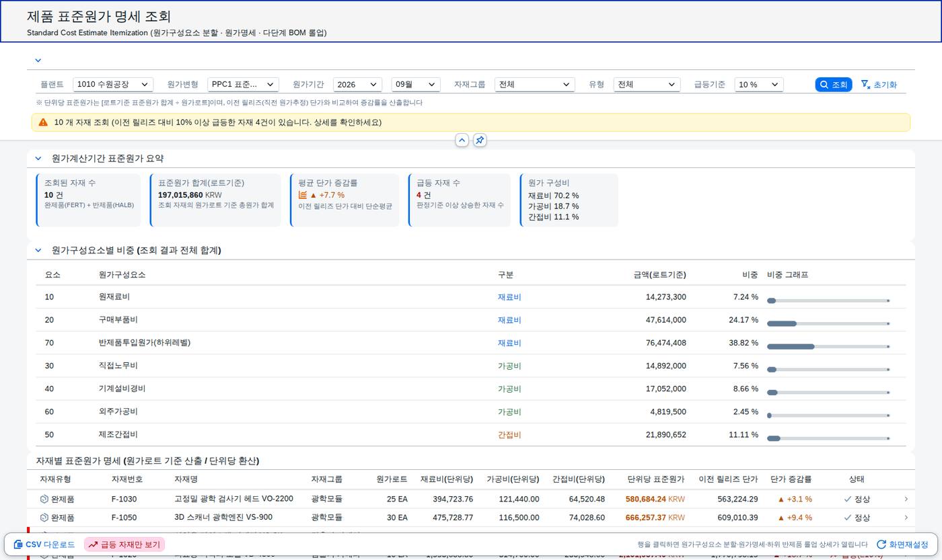Click the 24.17 % share bar for 구매부품비
This screenshot has width=942, height=560.
[x=828, y=323]
